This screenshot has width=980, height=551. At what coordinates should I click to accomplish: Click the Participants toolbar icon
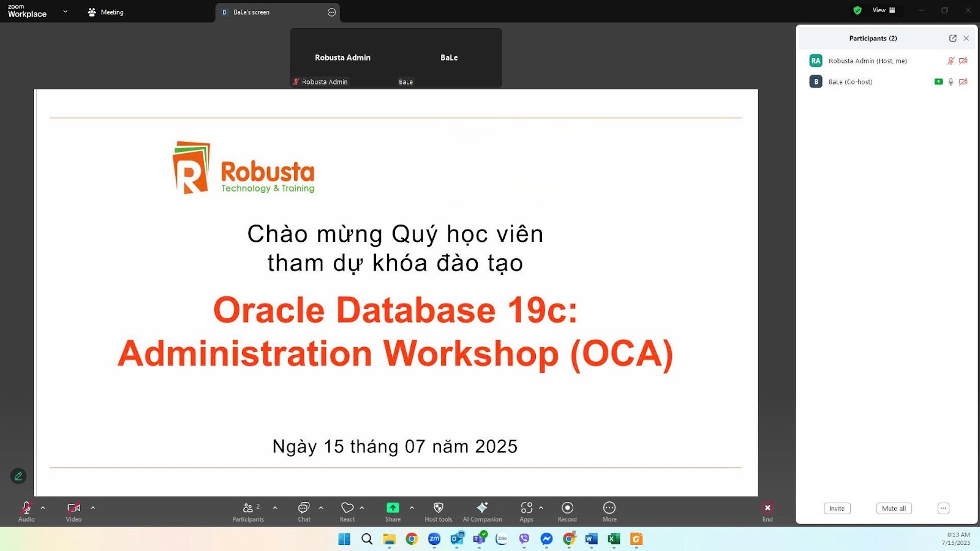point(248,511)
